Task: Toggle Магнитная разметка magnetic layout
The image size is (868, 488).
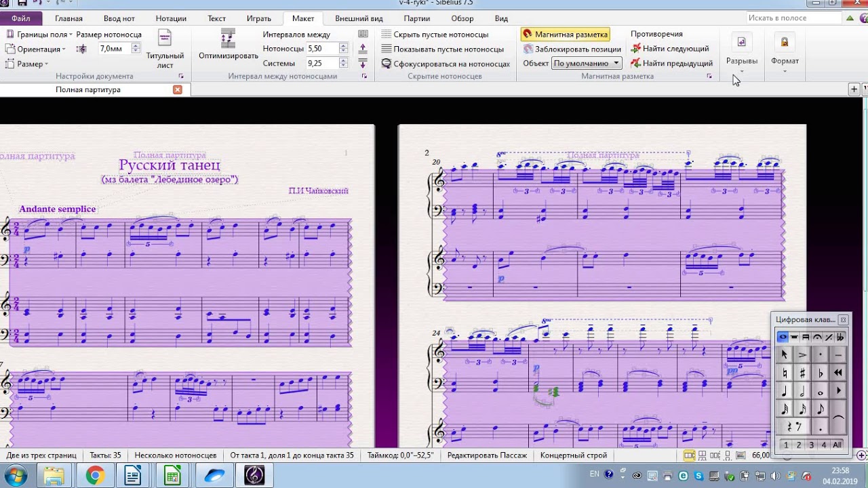Action: tap(566, 34)
